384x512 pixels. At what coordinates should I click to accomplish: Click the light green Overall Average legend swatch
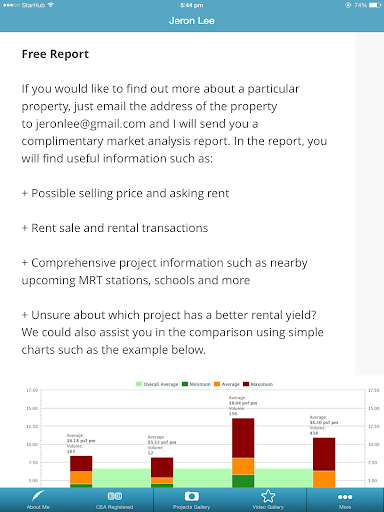tap(139, 384)
